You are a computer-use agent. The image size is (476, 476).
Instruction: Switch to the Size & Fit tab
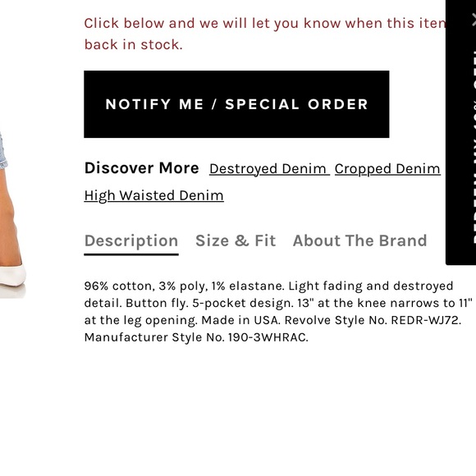coord(236,240)
